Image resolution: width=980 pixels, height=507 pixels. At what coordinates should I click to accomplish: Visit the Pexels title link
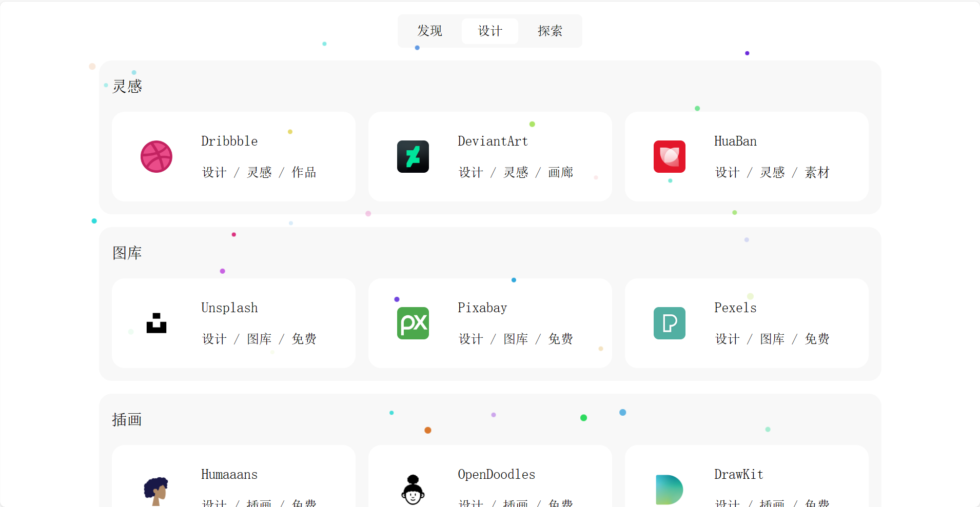coord(735,308)
